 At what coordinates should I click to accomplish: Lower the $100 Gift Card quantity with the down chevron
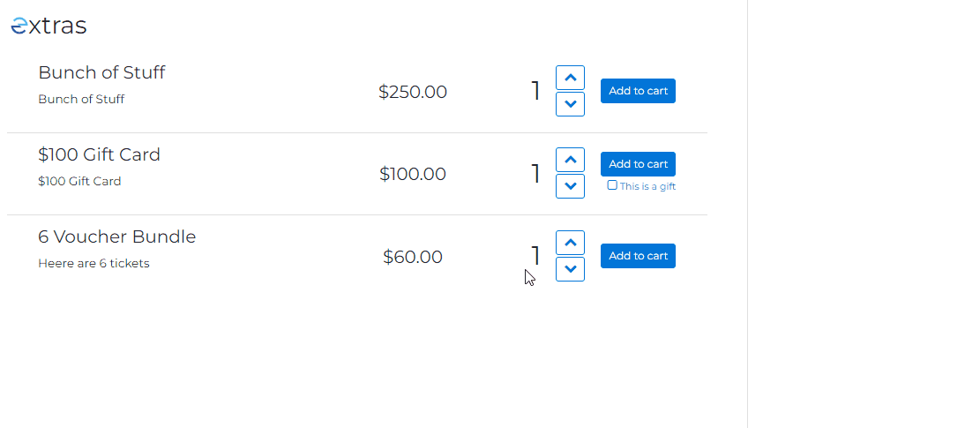point(570,186)
